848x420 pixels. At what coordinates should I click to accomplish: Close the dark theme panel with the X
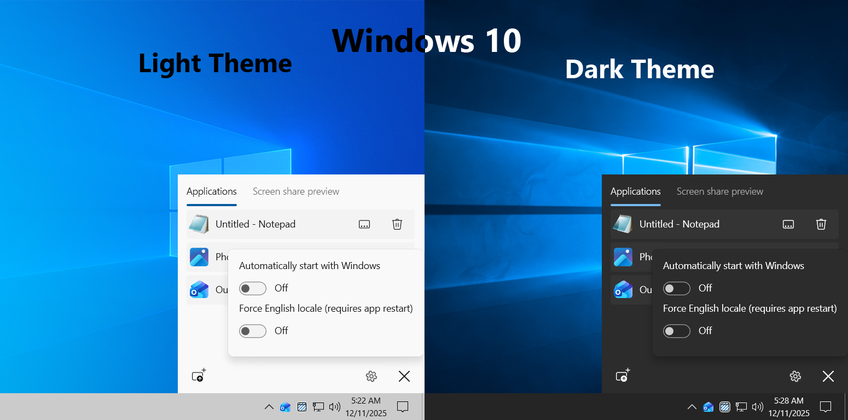click(x=828, y=376)
